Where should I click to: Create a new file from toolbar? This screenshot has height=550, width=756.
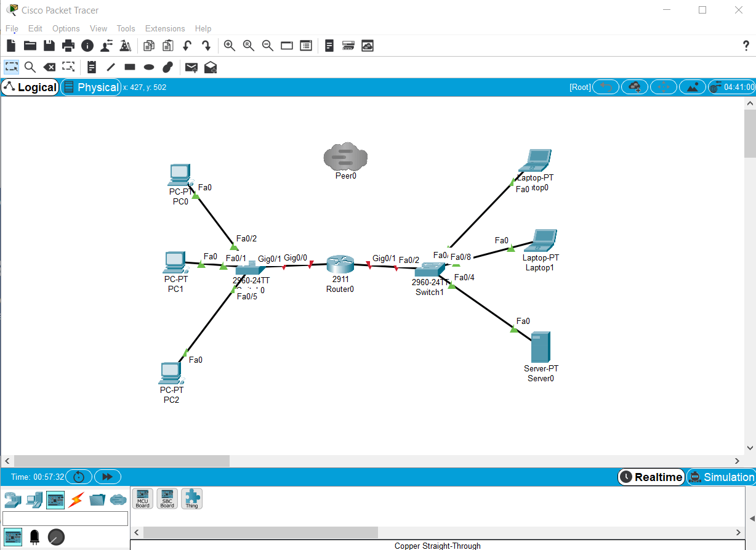click(x=11, y=46)
